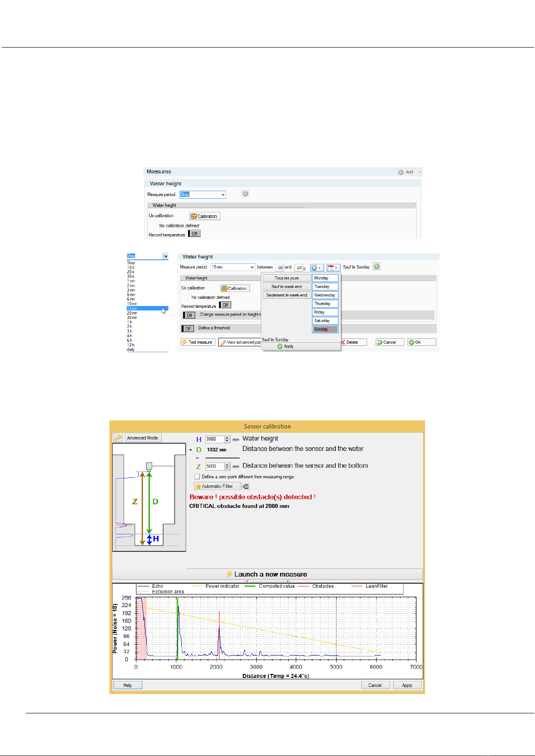Click the Tous les jours preset

287,278
